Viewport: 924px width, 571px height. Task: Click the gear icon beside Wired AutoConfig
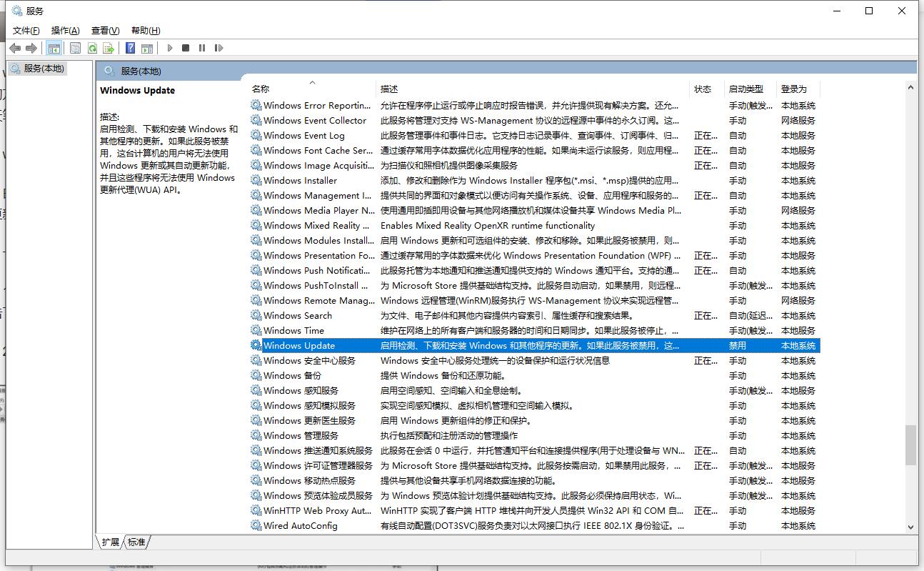coord(256,525)
